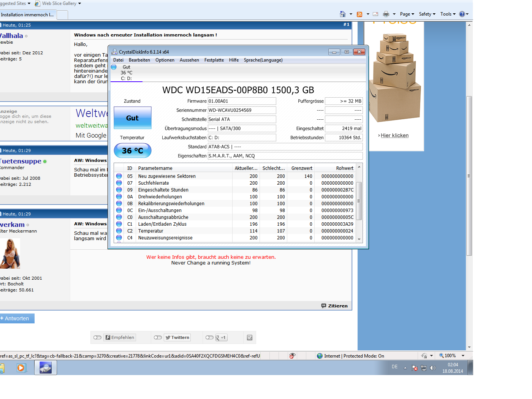Click the Web Slice Gallery favorites icon
The height and width of the screenshot is (399, 532).
37,3
